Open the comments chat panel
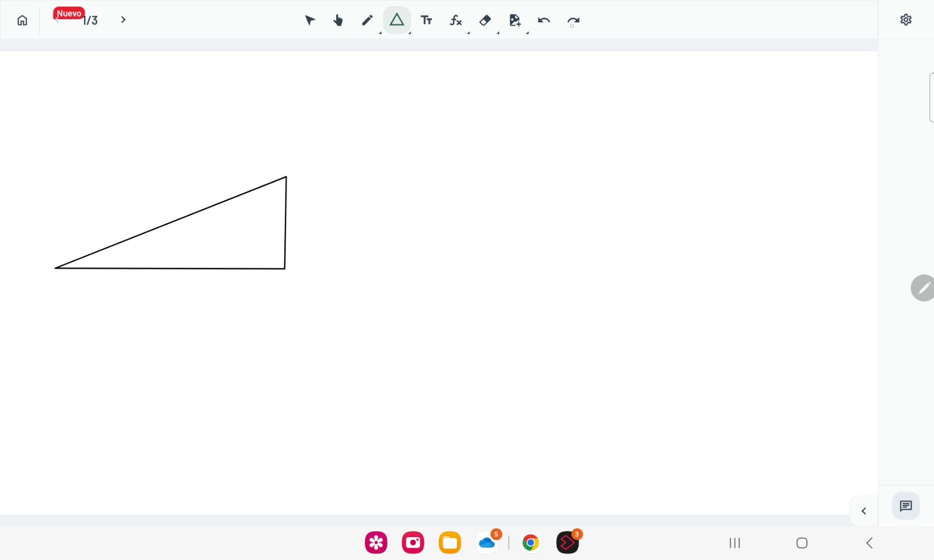The width and height of the screenshot is (934, 560). tap(906, 506)
